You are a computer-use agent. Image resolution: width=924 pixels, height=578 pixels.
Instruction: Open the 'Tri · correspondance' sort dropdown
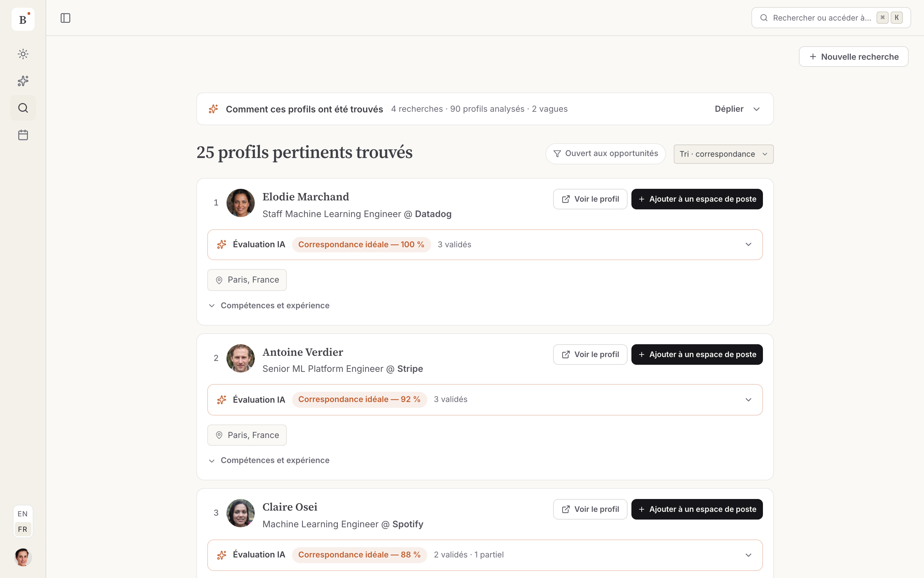pos(723,154)
